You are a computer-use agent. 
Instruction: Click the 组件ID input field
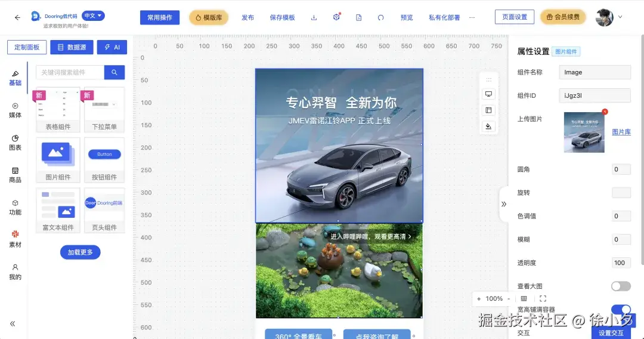[x=595, y=95]
